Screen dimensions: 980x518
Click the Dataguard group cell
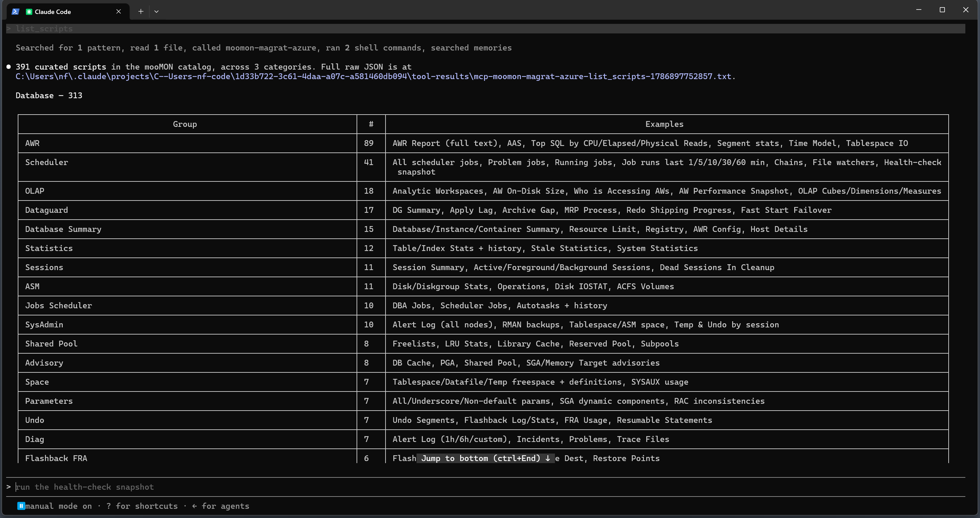tap(187, 210)
